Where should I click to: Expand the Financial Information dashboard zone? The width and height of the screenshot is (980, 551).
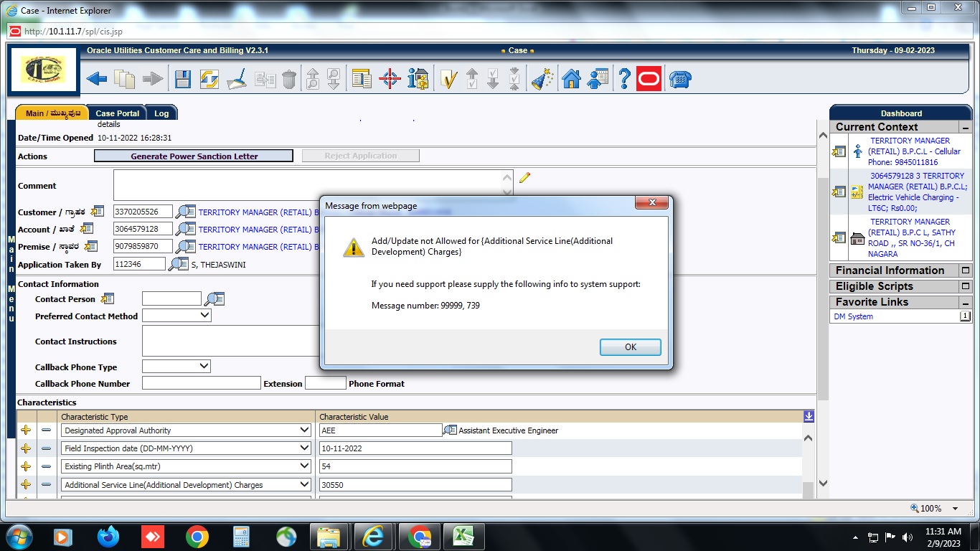tap(966, 270)
